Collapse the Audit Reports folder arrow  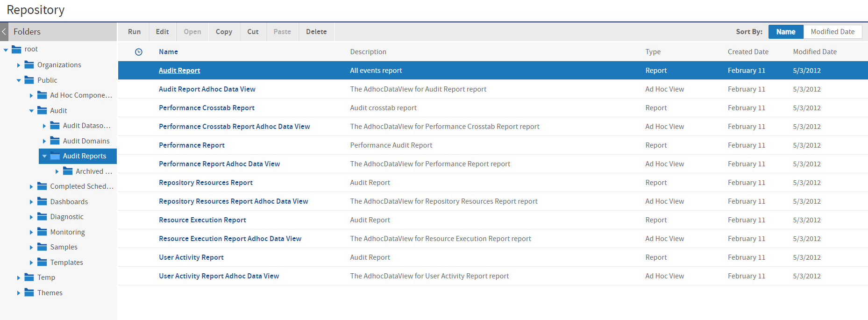[44, 156]
